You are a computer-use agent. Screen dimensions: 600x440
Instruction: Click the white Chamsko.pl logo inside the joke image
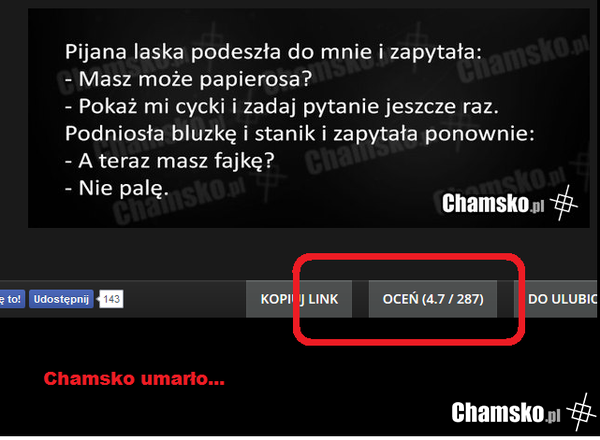(493, 203)
